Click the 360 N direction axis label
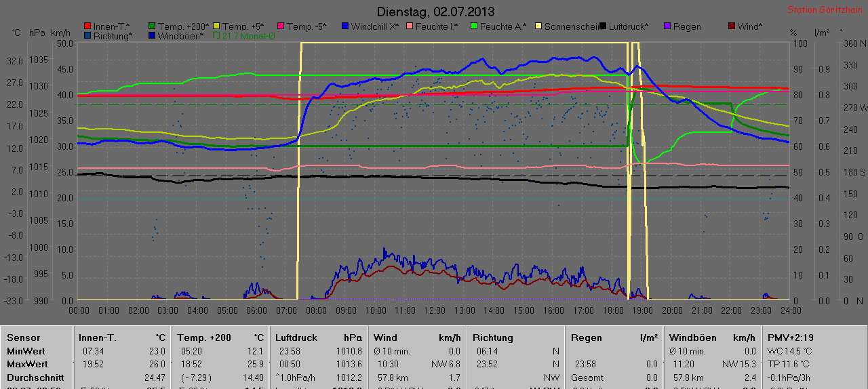Screen dimensions: 868x389 coord(854,43)
